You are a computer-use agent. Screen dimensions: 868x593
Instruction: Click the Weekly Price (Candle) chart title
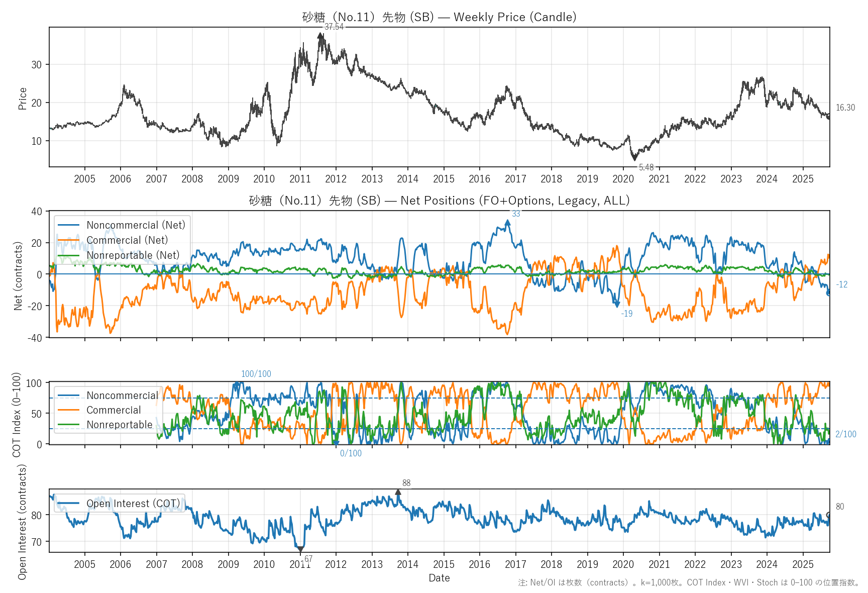439,17
